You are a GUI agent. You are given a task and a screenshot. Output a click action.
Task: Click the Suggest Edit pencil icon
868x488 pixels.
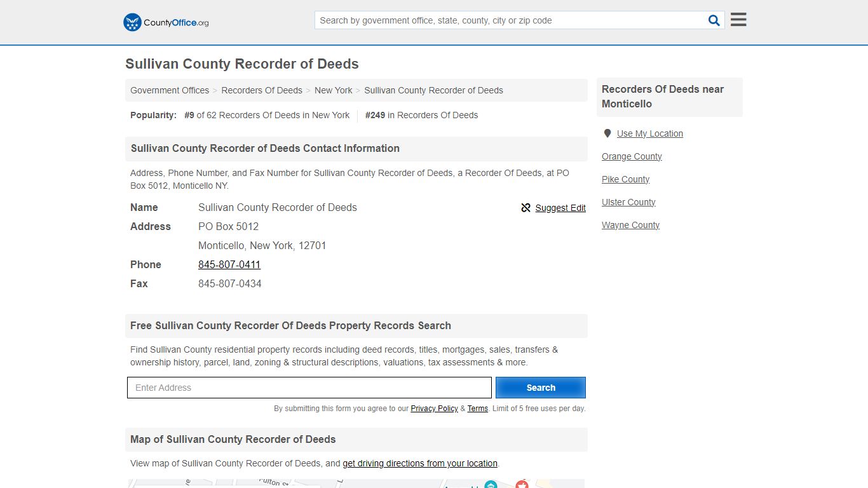pos(526,208)
